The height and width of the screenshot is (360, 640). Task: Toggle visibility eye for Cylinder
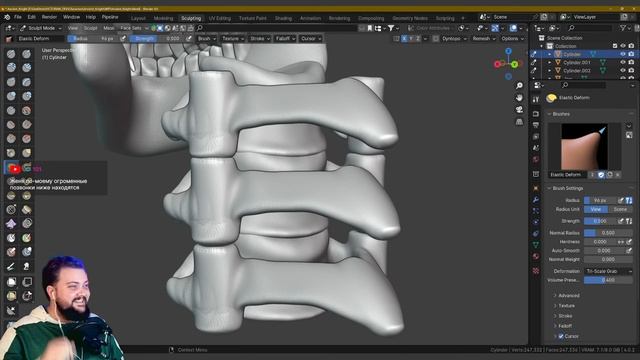click(623, 54)
